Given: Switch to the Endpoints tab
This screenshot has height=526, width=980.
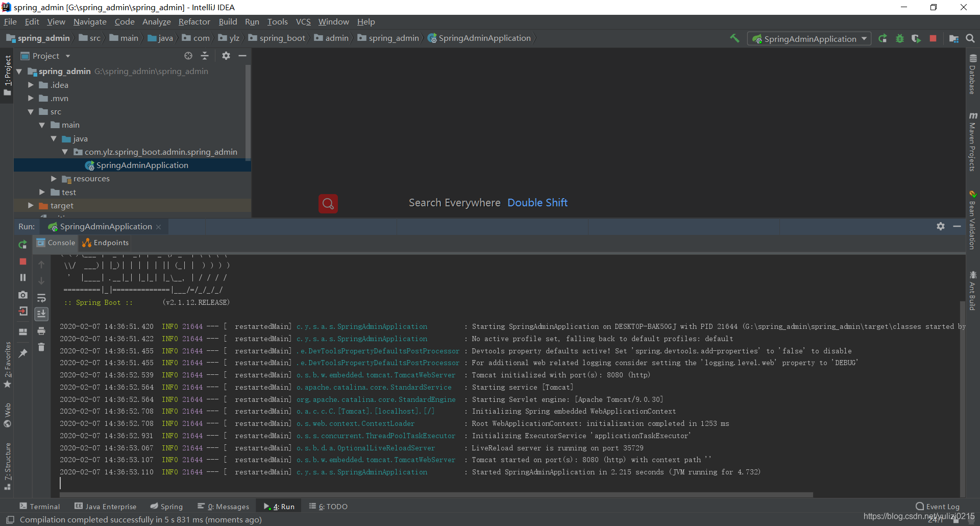Looking at the screenshot, I should [106, 243].
